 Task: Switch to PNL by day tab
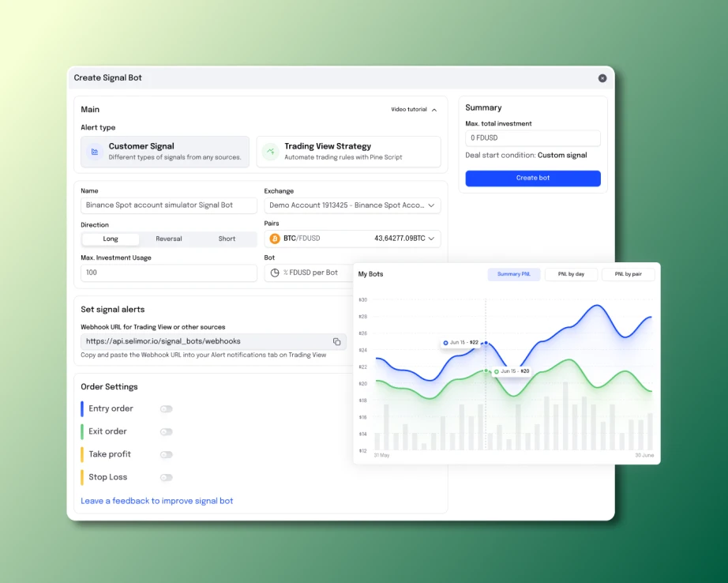571,274
